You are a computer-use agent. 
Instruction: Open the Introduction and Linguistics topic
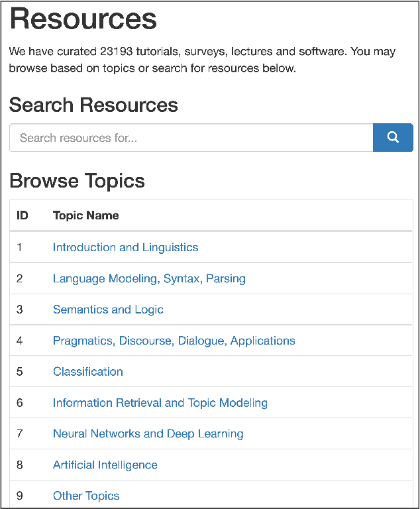point(125,247)
